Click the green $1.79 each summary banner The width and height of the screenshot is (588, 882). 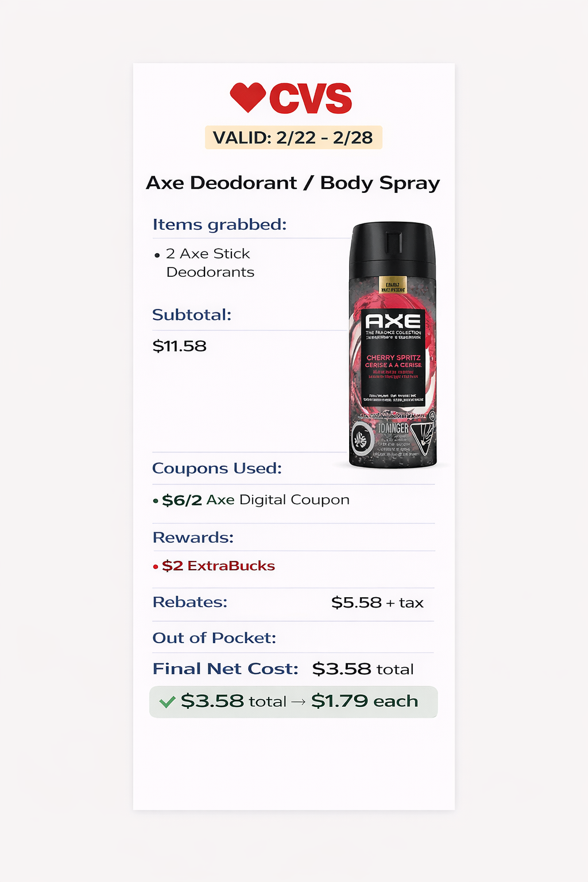pyautogui.click(x=293, y=702)
